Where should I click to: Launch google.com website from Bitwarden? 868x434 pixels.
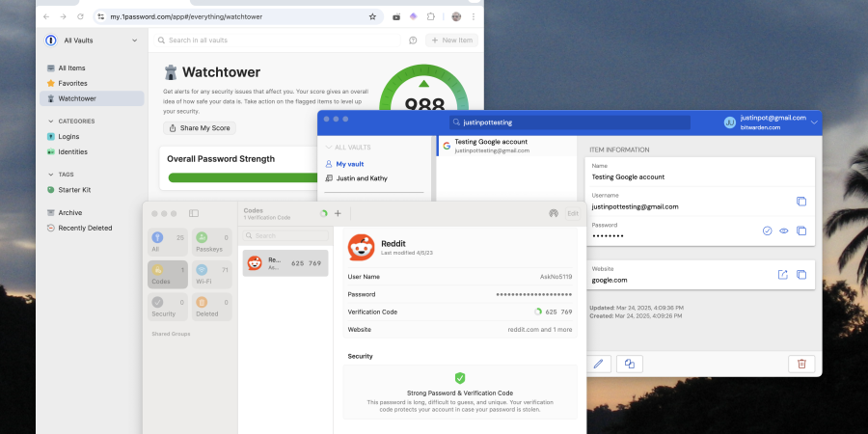783,275
